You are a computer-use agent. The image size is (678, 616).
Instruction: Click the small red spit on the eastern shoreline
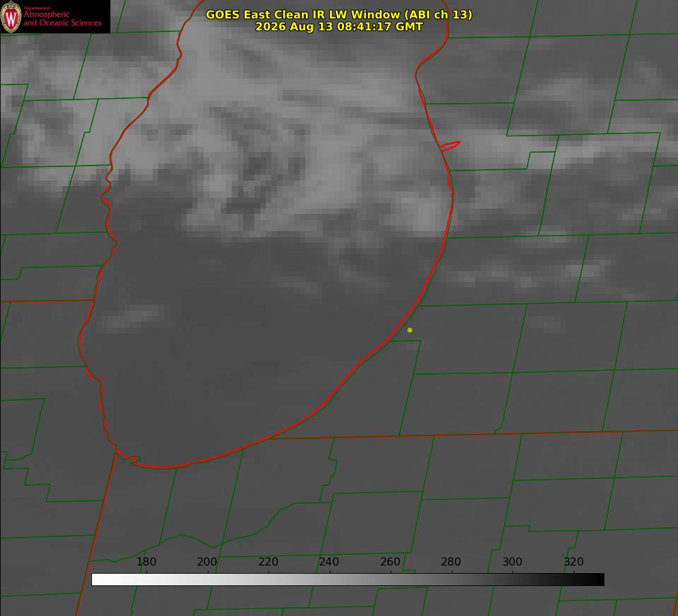(x=450, y=146)
